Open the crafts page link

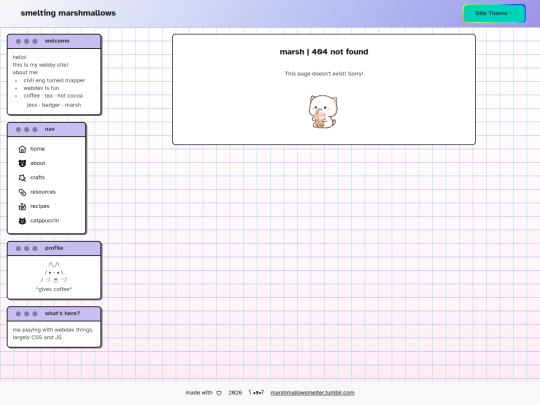point(38,177)
